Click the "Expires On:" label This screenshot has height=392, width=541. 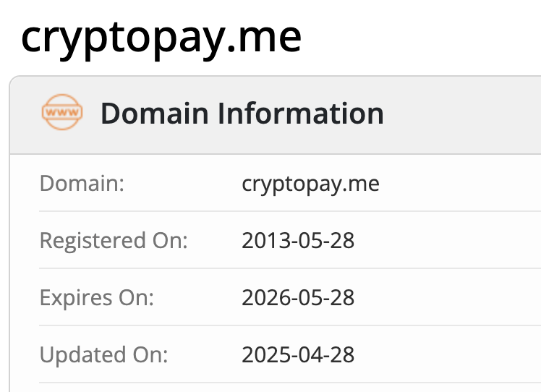96,297
